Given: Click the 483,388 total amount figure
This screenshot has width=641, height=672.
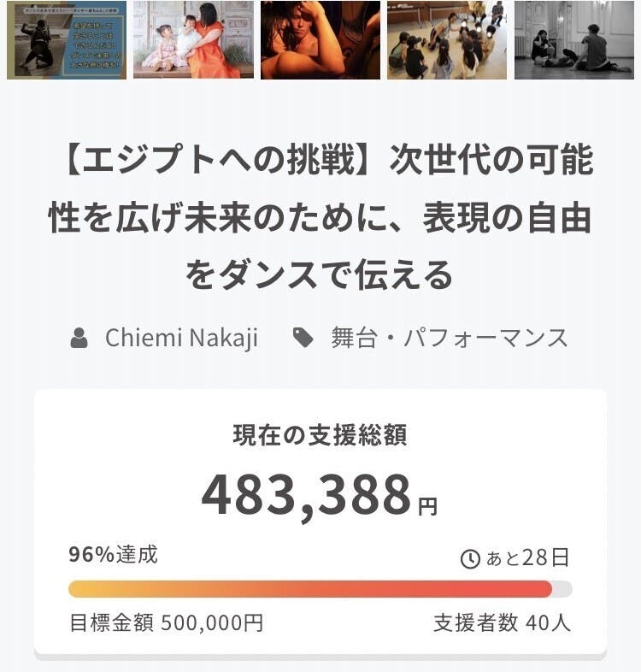Looking at the screenshot, I should pos(306,496).
